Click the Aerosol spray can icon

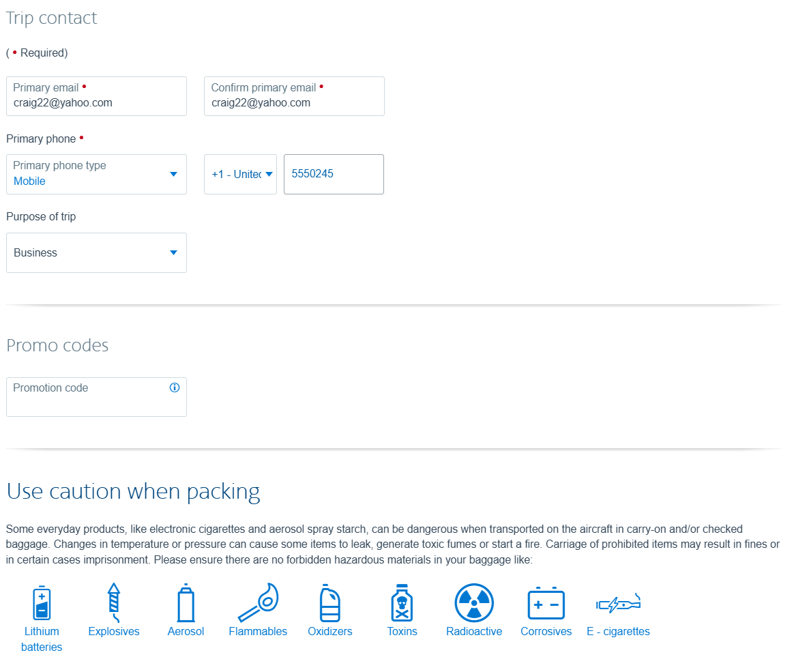click(x=186, y=602)
